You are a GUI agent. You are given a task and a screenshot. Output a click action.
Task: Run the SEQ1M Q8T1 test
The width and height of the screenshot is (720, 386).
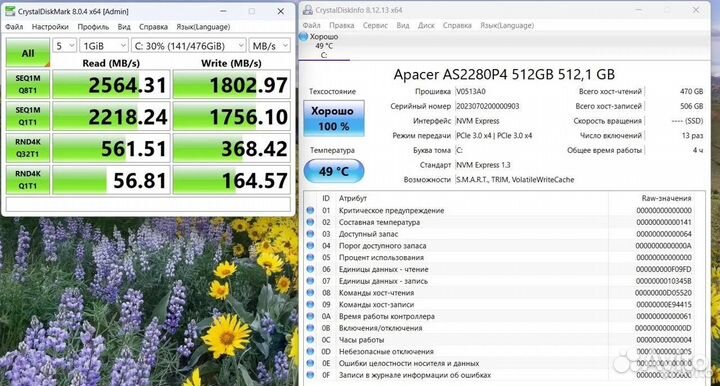click(x=28, y=84)
